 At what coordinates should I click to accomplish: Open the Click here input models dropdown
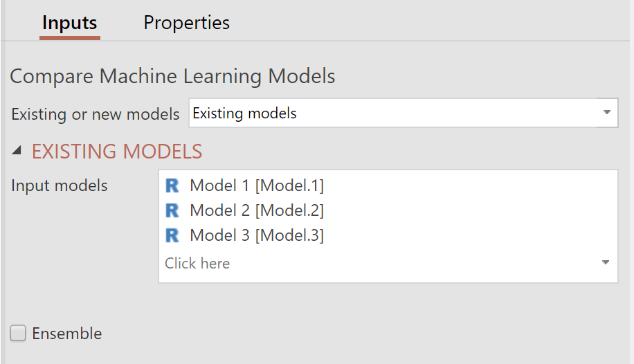tap(388, 263)
